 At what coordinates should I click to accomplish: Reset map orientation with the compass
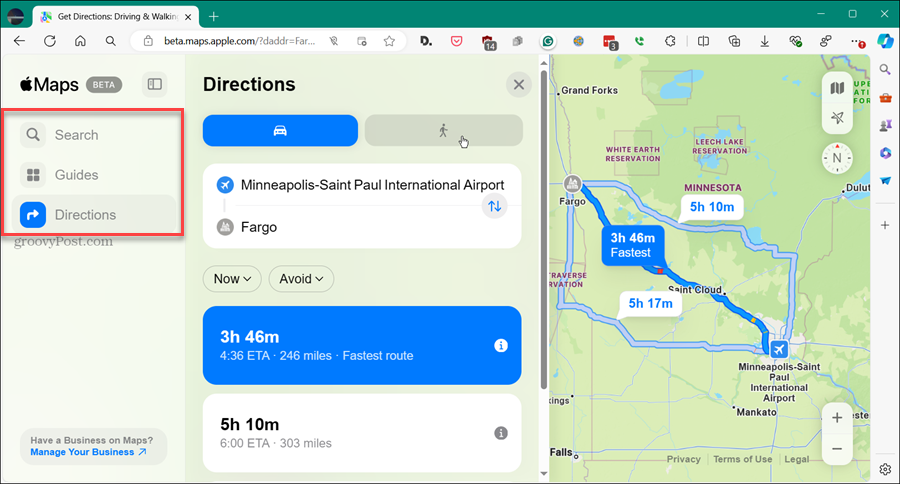point(837,158)
